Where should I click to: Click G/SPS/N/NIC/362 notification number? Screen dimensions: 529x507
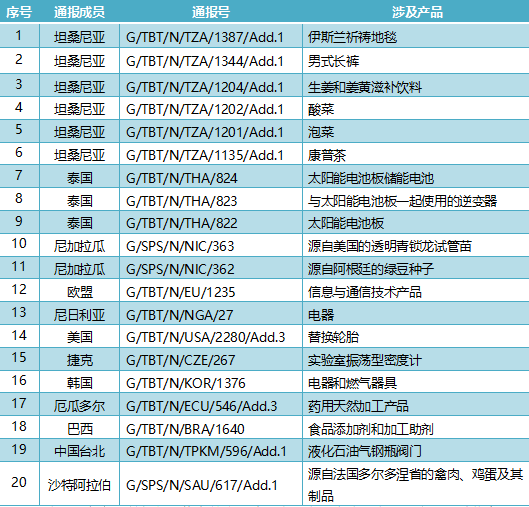pos(180,269)
